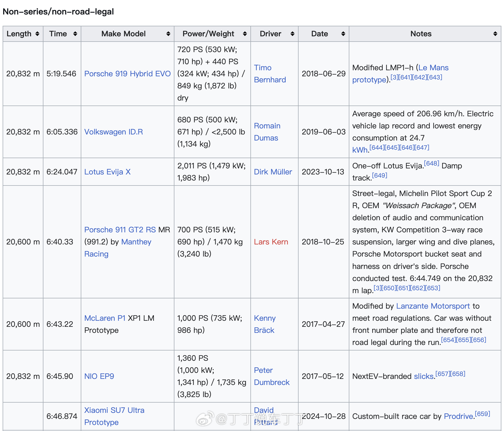Select the date 2024-10-28 cell
Screen dimensions: 504x431
coord(324,416)
